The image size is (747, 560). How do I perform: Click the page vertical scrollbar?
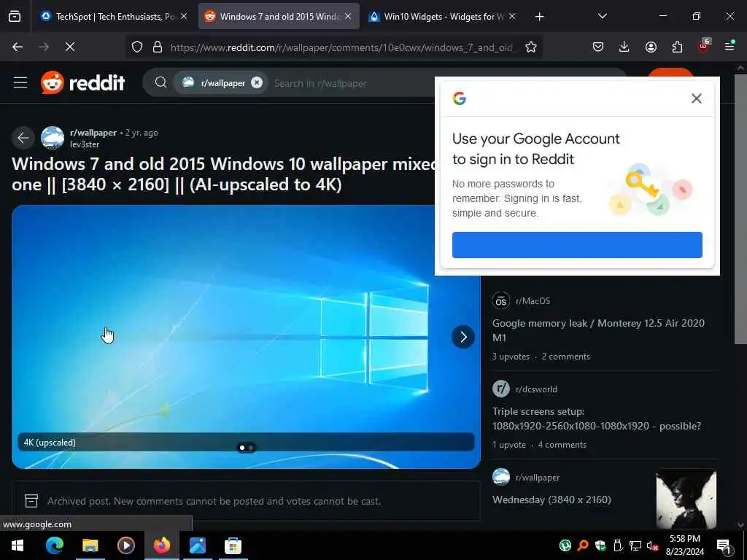click(x=740, y=208)
